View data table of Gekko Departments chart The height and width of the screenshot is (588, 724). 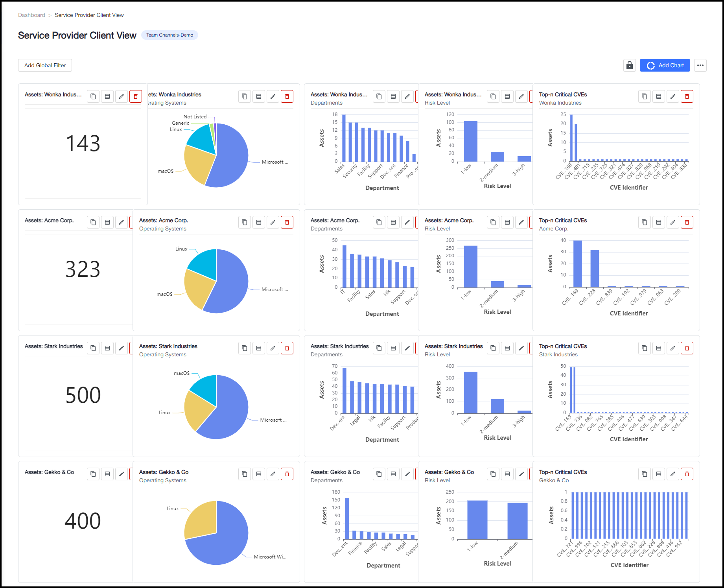tap(393, 474)
